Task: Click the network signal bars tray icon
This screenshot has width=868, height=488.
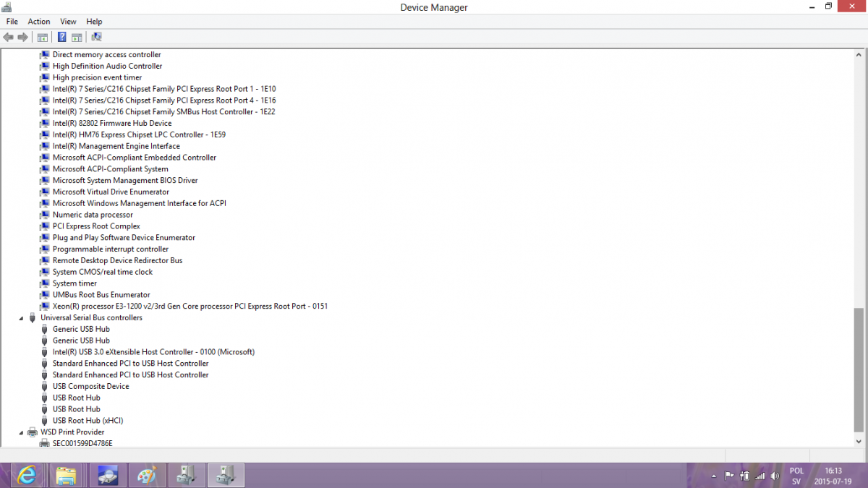Action: (x=759, y=476)
